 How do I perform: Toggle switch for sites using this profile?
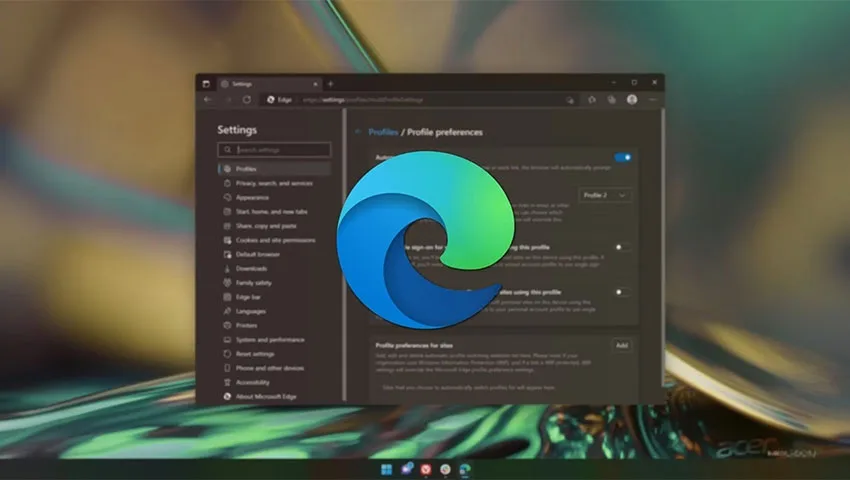pyautogui.click(x=622, y=292)
